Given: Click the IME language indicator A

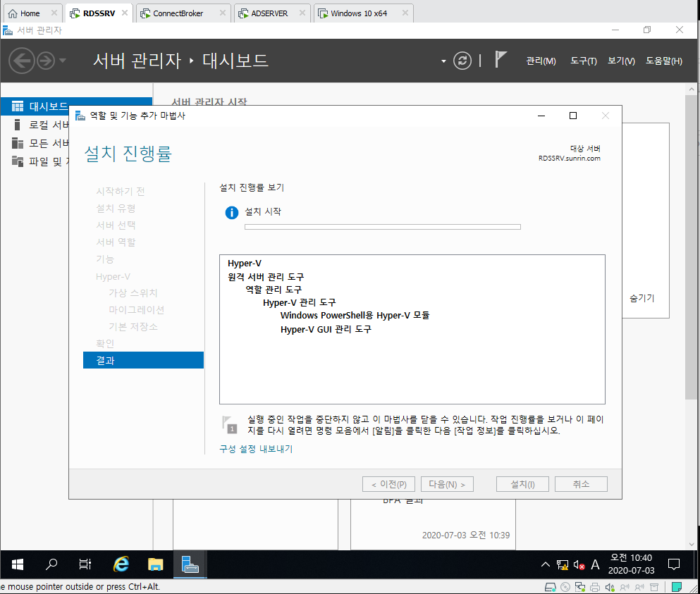Looking at the screenshot, I should [595, 565].
